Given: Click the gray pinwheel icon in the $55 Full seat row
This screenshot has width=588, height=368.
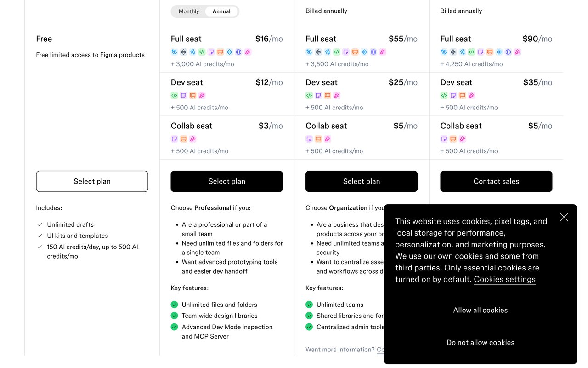Looking at the screenshot, I should pyautogui.click(x=318, y=52).
